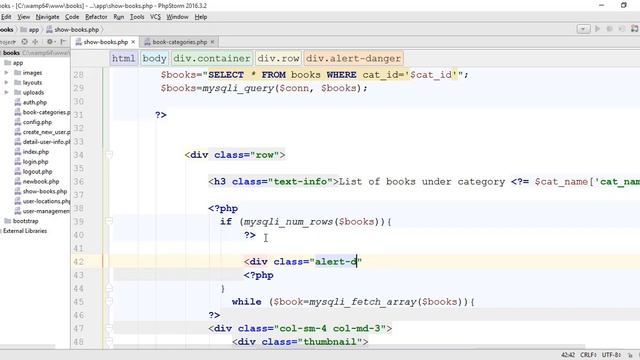Click the lock icon in the status bar
This screenshot has height=360, width=640.
click(630, 355)
